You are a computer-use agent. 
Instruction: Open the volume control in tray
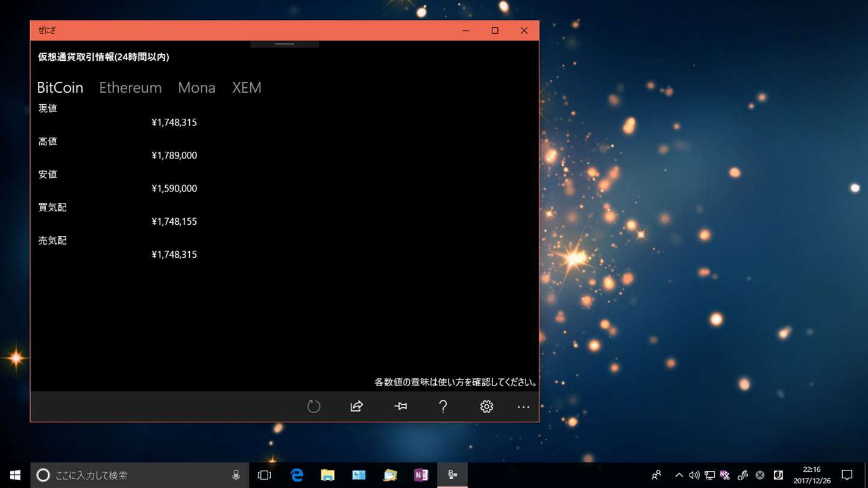[694, 475]
